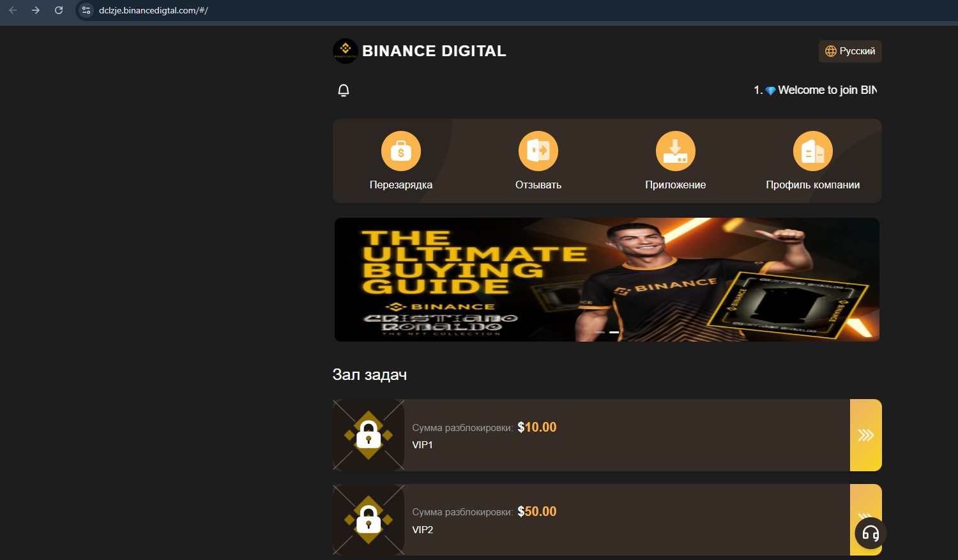Click the VIP2 padlock icon
Image resolution: width=958 pixels, height=560 pixels.
(369, 520)
